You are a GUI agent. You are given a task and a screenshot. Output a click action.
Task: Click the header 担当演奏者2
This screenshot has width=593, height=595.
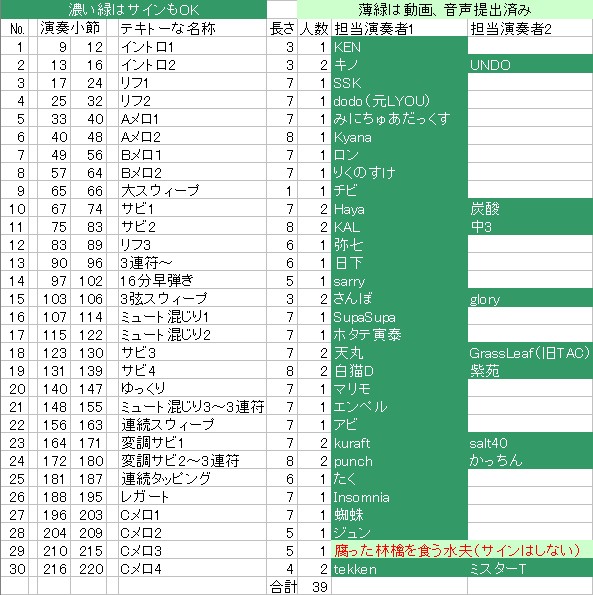(x=530, y=29)
